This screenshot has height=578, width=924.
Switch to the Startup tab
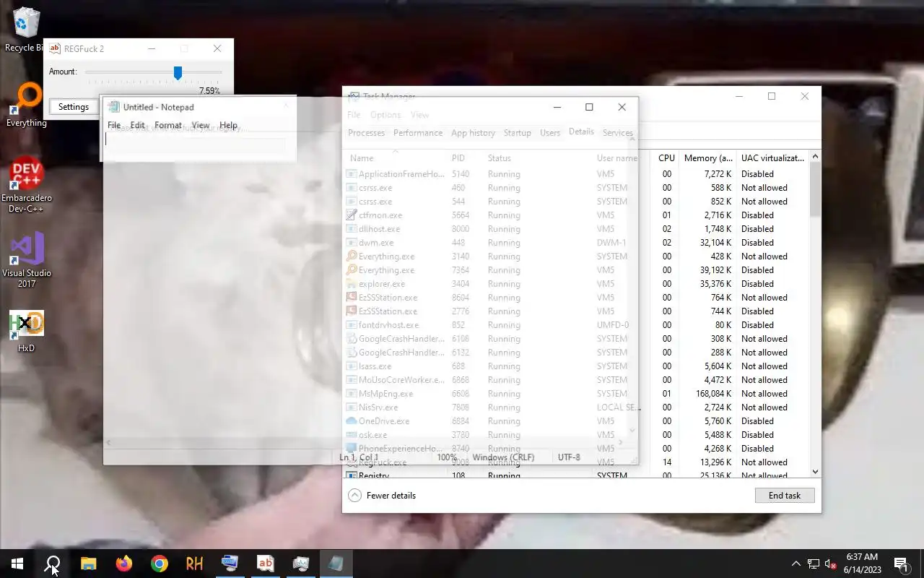pos(518,133)
